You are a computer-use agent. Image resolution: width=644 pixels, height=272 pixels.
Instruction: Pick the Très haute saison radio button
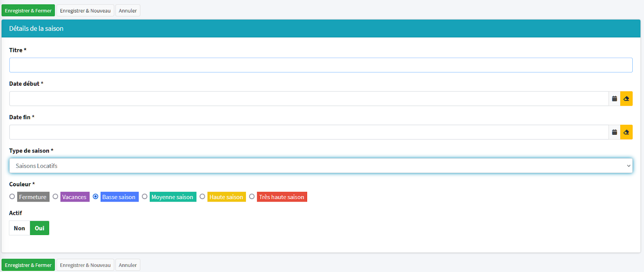[252, 197]
